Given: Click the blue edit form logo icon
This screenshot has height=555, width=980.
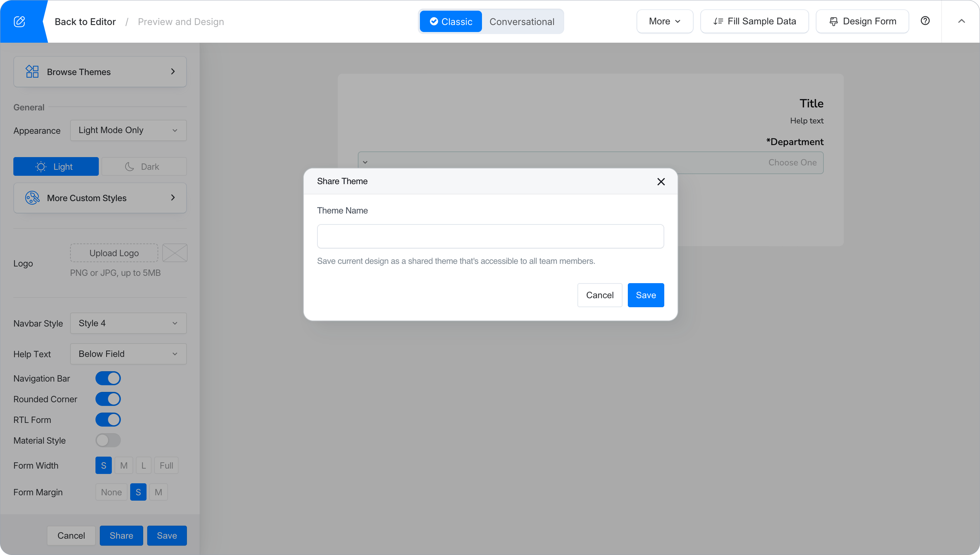Looking at the screenshot, I should click(19, 21).
